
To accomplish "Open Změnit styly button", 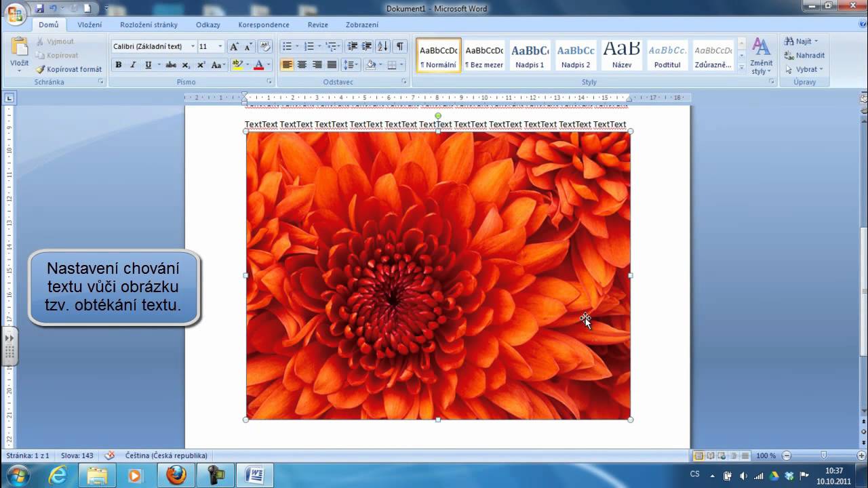I will coord(762,56).
